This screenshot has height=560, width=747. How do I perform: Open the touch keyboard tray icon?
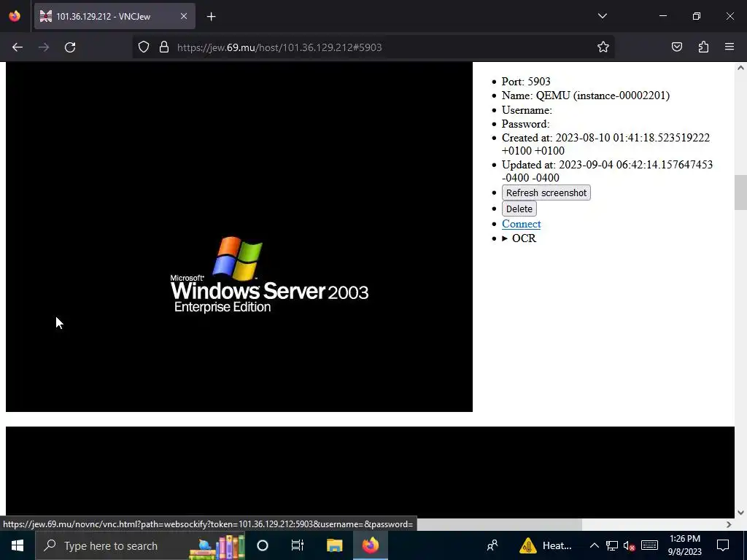[649, 545]
